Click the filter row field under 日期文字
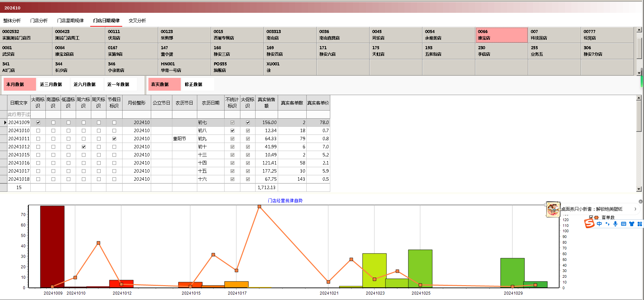The image size is (644, 300). point(19,115)
